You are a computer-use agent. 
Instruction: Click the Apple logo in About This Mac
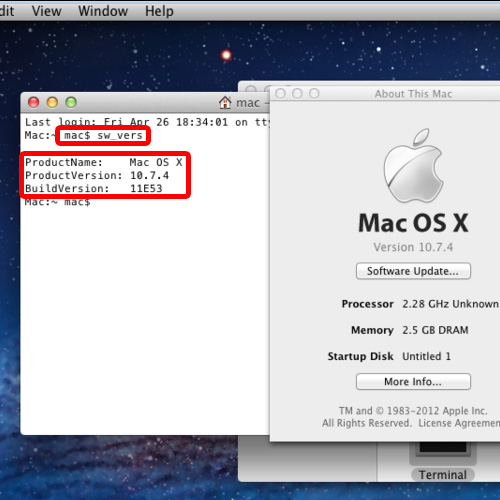click(x=413, y=165)
